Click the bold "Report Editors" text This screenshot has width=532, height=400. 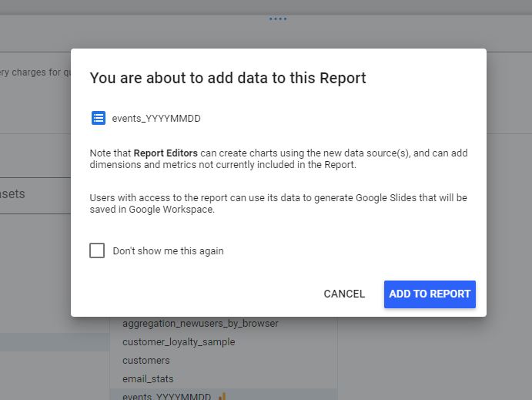166,153
